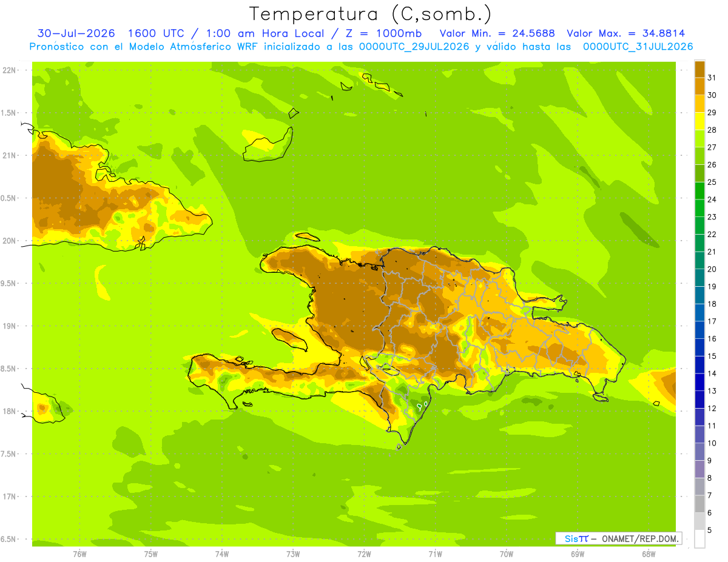Pick legend swatch between 12 and 13
728x562 pixels.
coord(699,400)
